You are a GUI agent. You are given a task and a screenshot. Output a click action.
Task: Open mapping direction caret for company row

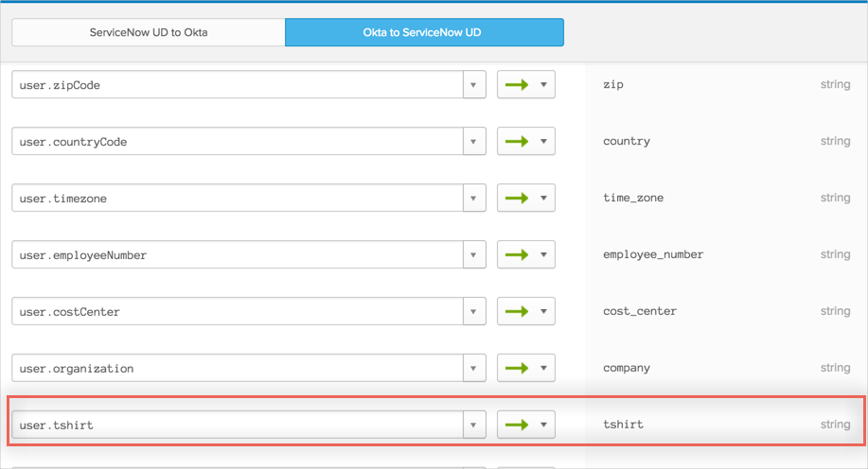(543, 368)
